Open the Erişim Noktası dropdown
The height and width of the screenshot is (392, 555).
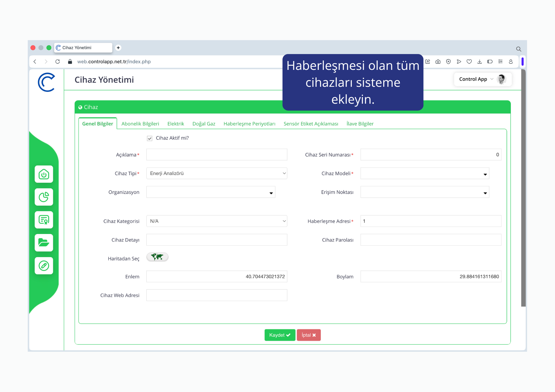425,192
